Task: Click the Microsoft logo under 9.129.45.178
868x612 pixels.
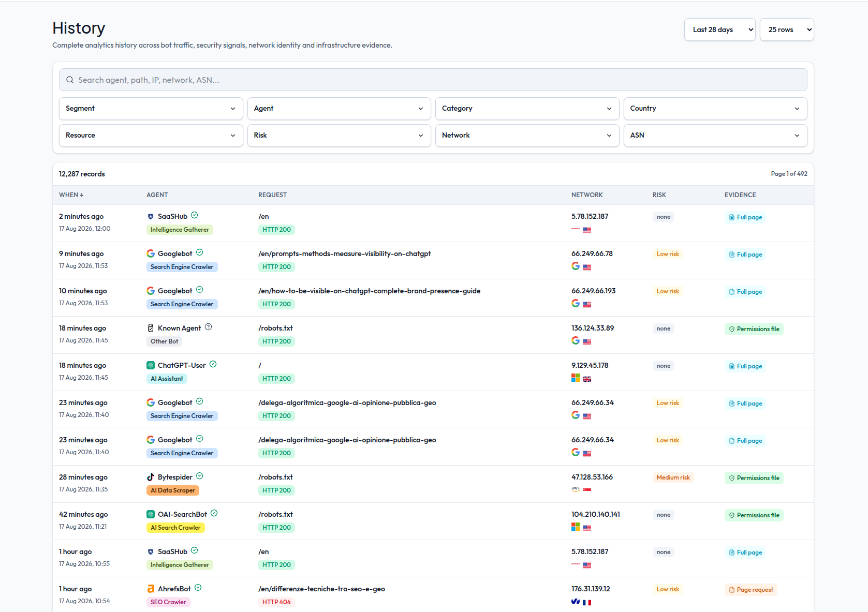Action: (x=576, y=378)
